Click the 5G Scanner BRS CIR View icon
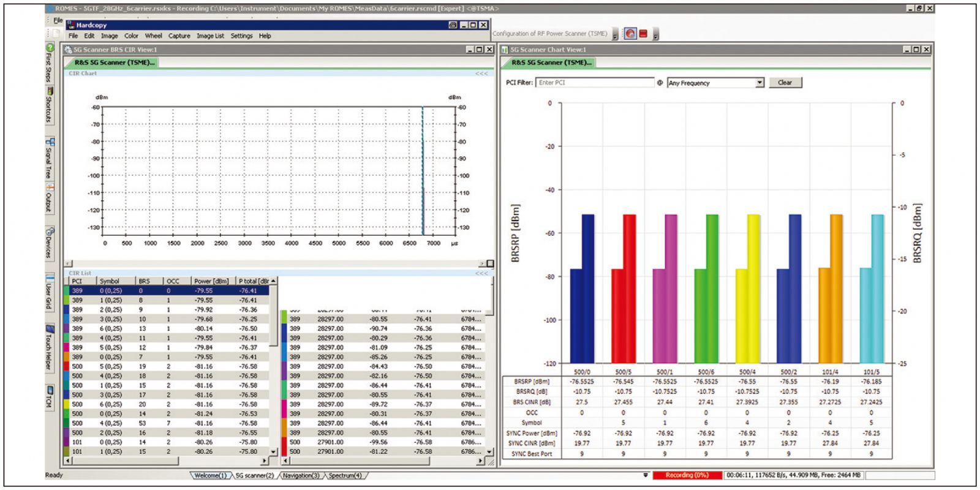The width and height of the screenshot is (980, 490). pos(68,50)
